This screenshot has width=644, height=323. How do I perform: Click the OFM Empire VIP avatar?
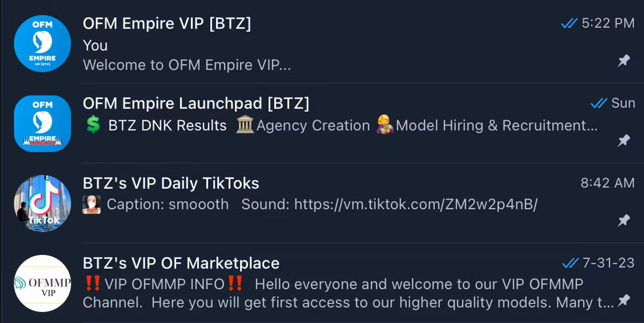pyautogui.click(x=42, y=43)
